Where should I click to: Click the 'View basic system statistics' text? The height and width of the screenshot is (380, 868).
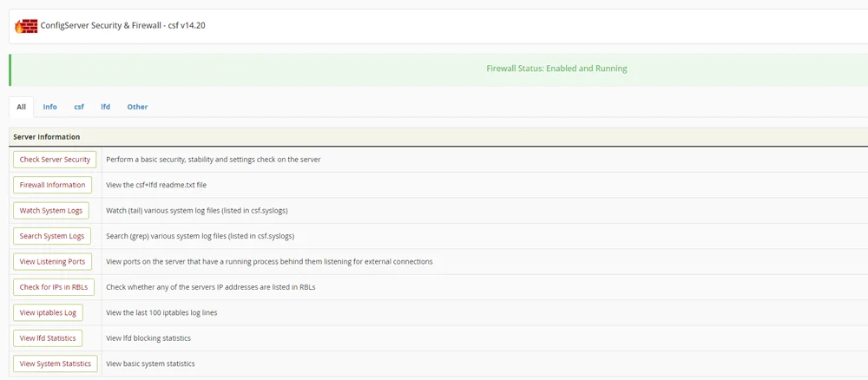150,364
